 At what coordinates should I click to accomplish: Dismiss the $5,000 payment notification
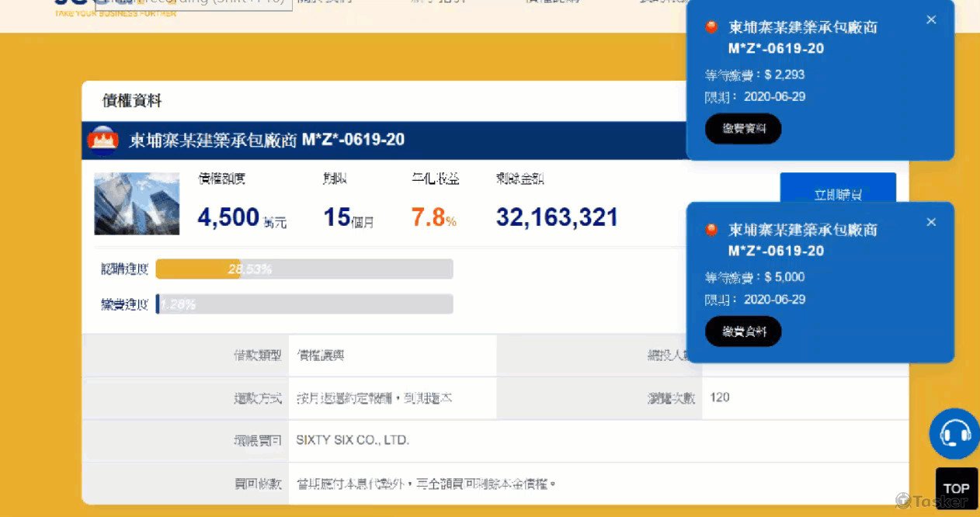click(x=931, y=223)
